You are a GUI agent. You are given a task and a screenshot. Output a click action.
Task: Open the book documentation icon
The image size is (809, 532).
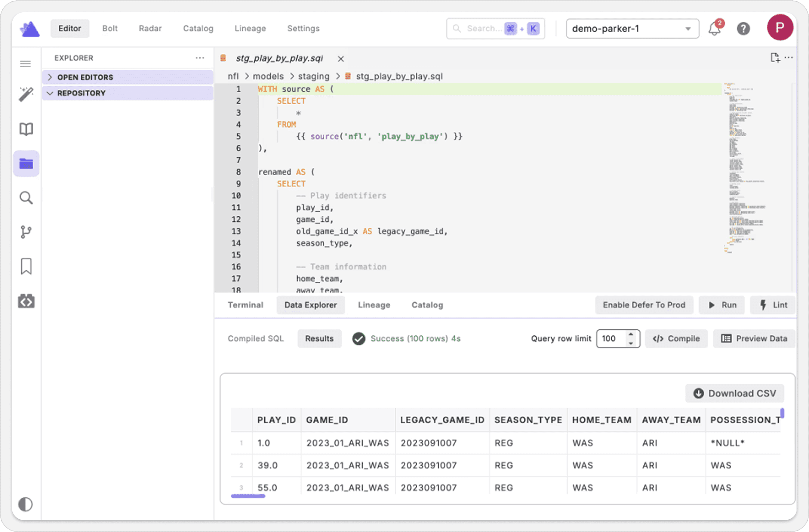pos(26,129)
